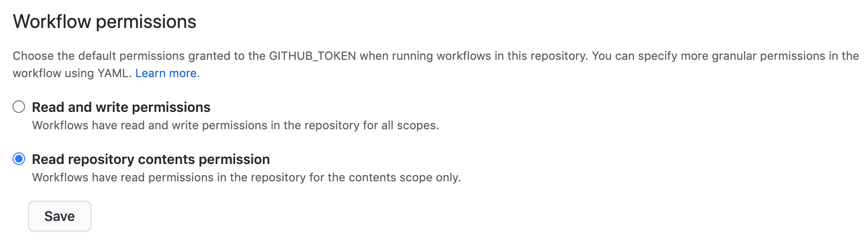Save the workflow permissions settings

coord(60,216)
